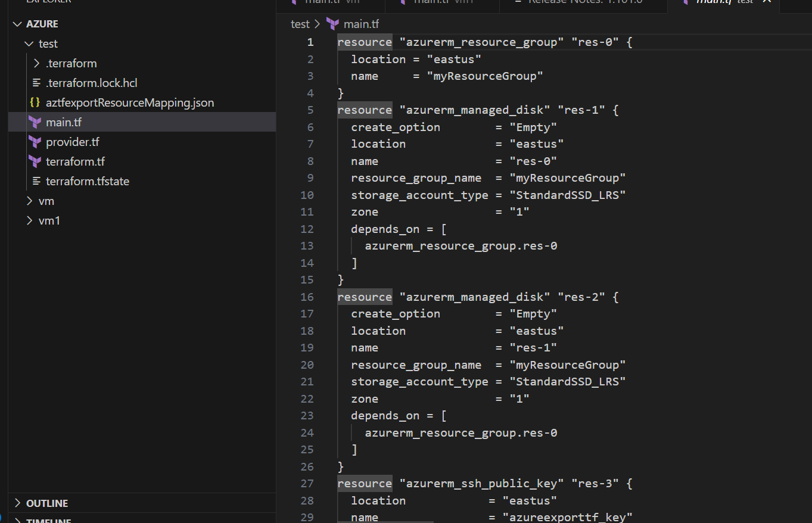
Task: Click line number 16 in the gutter
Action: click(307, 297)
